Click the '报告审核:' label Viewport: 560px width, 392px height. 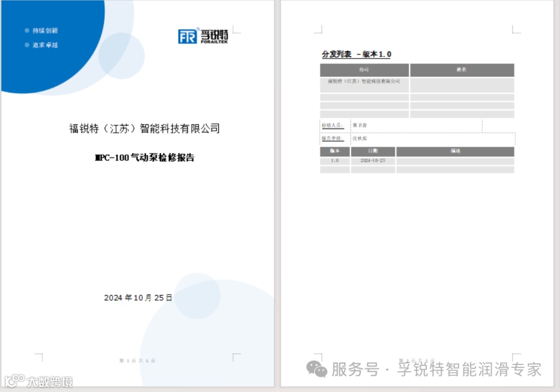click(x=332, y=138)
